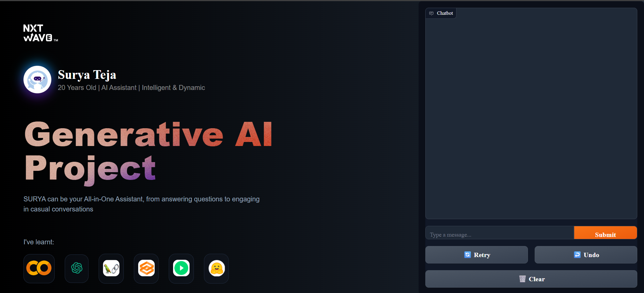644x293 pixels.
Task: Clear the chatbot conversation
Action: pos(531,279)
